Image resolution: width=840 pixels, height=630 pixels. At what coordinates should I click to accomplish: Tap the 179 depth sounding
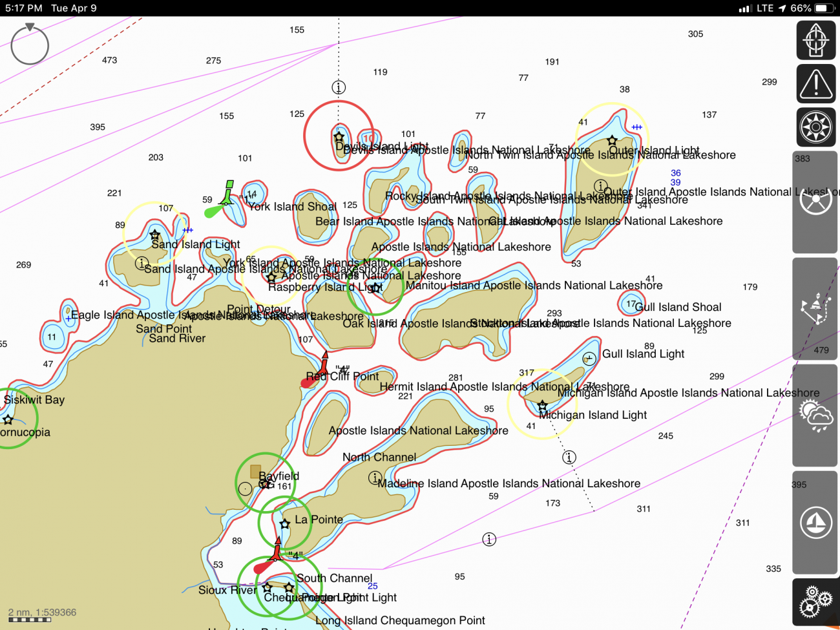tap(750, 287)
